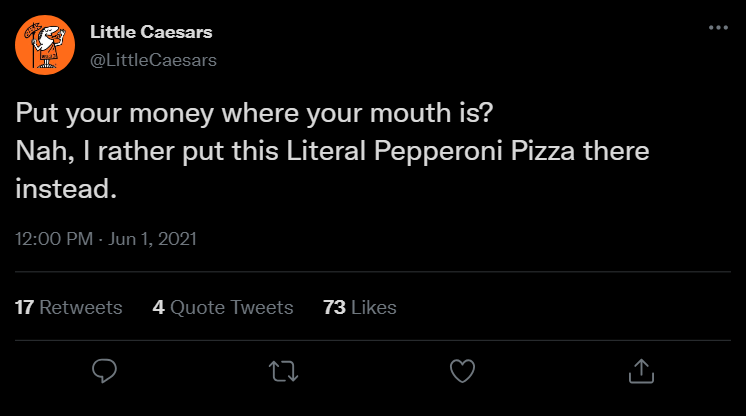This screenshot has width=746, height=416.
Task: View the 17 Retweets list
Action: 69,307
